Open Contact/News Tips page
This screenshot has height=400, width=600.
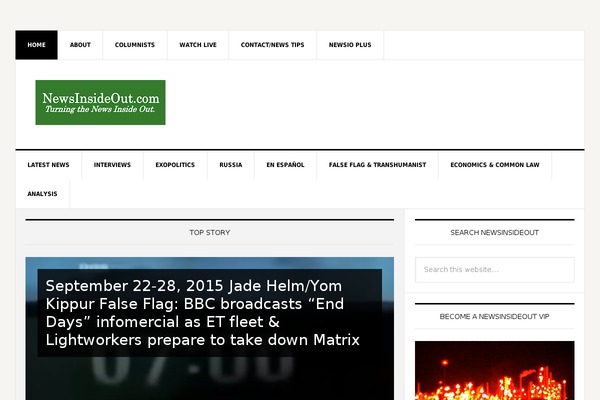(272, 45)
